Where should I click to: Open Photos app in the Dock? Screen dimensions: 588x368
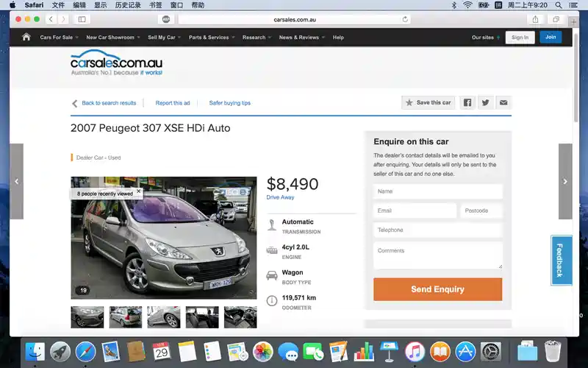click(262, 352)
